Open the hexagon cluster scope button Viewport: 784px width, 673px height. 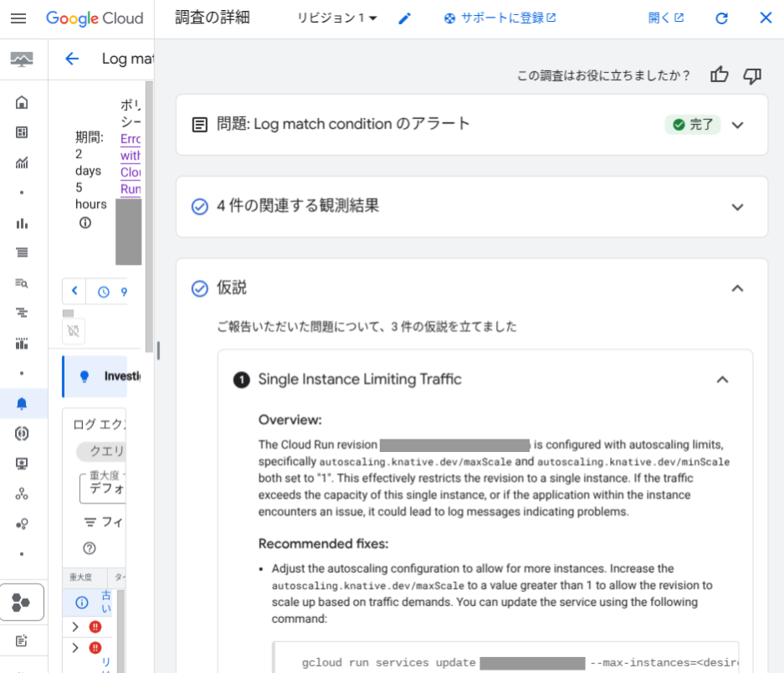coord(22,603)
